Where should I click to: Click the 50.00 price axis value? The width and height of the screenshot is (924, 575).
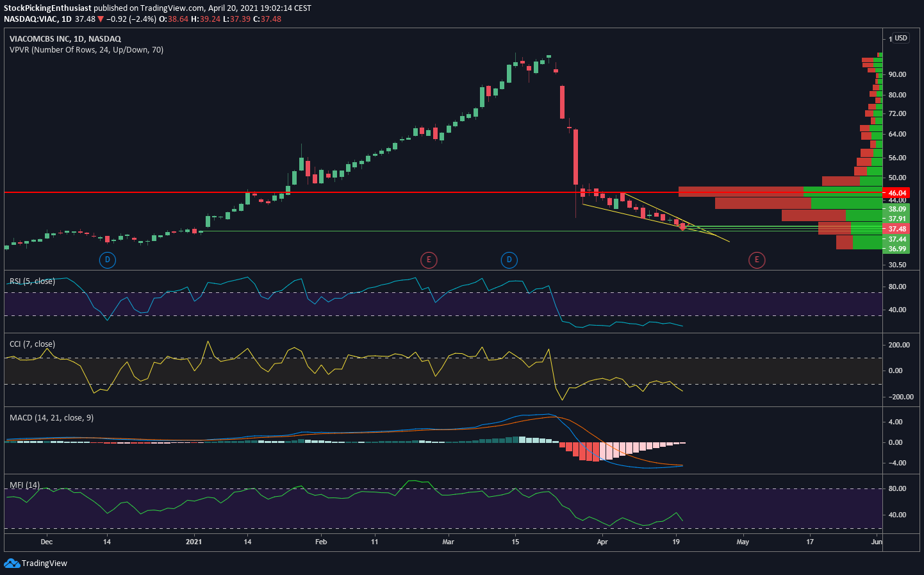point(897,178)
